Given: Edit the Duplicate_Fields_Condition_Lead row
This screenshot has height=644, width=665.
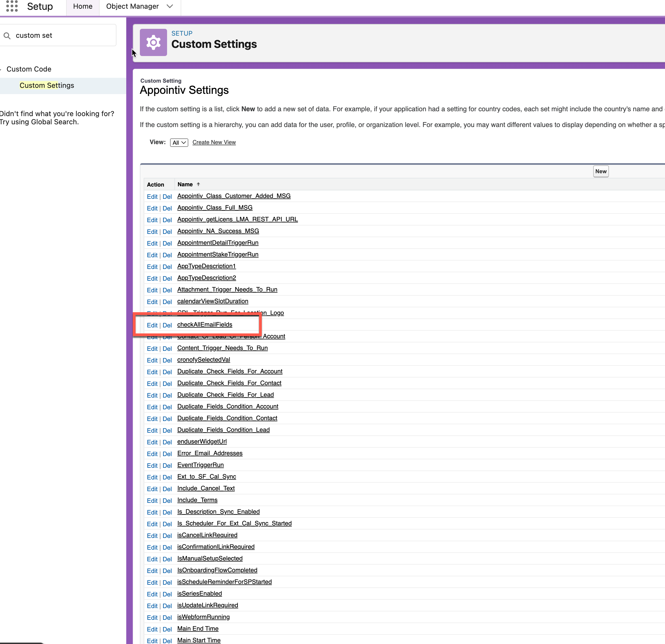Looking at the screenshot, I should tap(152, 430).
